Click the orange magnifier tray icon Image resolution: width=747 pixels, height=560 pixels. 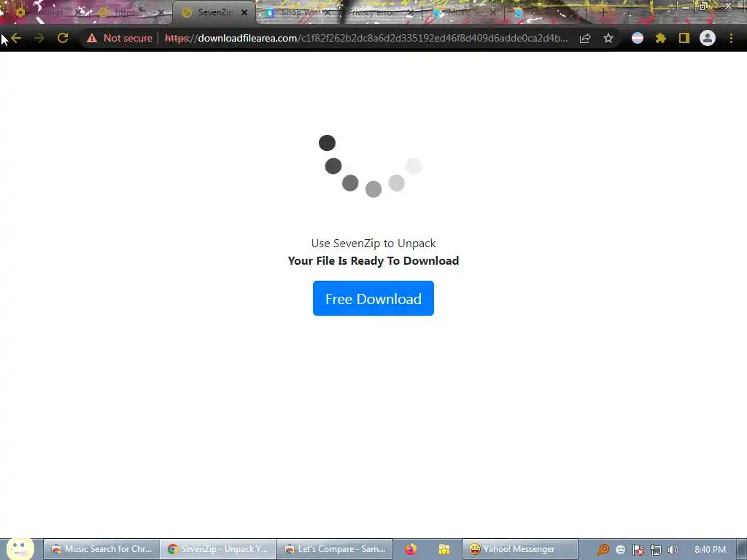(x=603, y=550)
